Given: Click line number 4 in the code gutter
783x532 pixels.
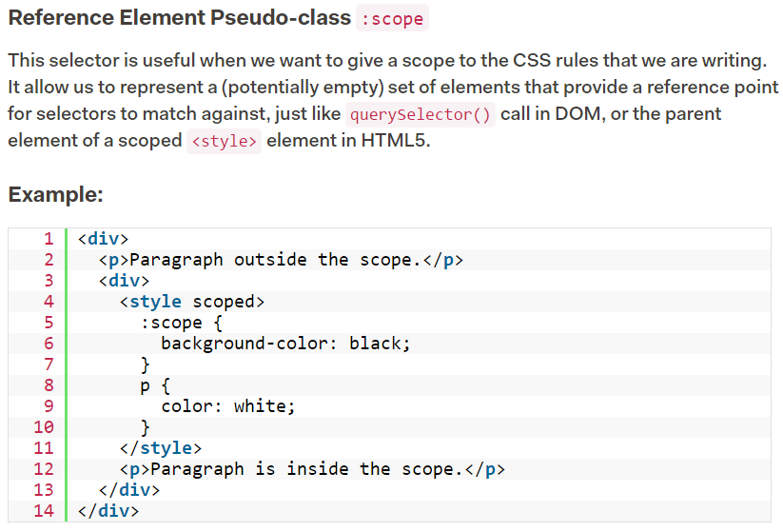Looking at the screenshot, I should [49, 302].
